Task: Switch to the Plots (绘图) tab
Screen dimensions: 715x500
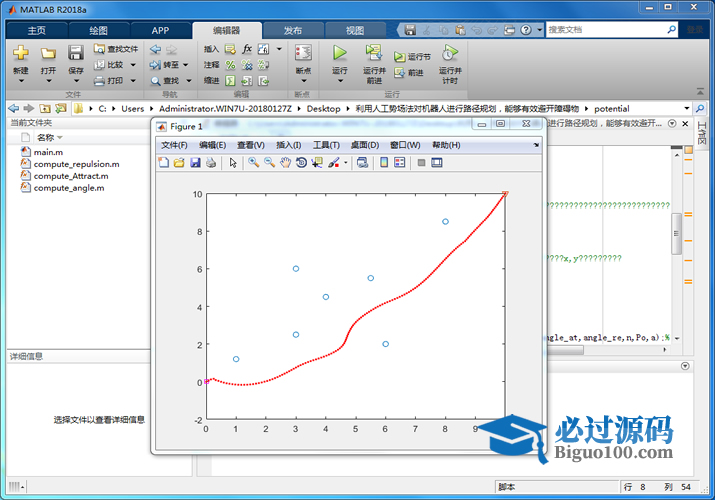Action: click(x=98, y=31)
